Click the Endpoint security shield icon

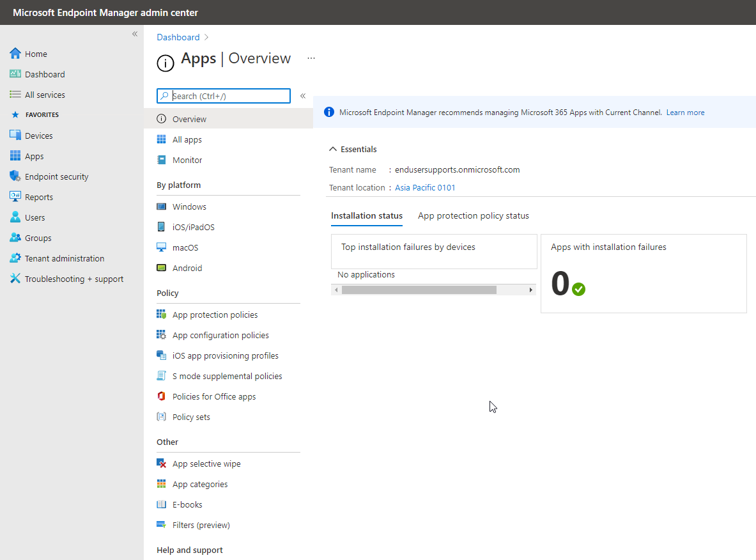(x=15, y=176)
